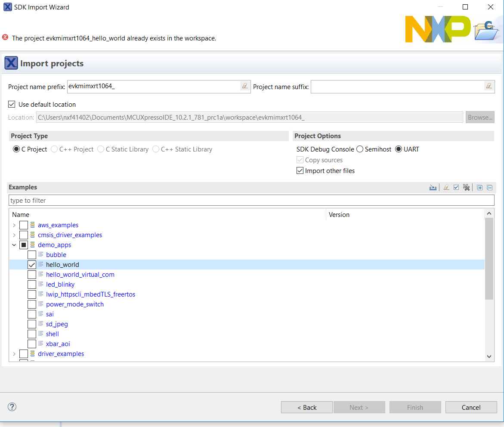The width and height of the screenshot is (504, 427).
Task: Expand the driver_examples tree node
Action: (x=14, y=354)
